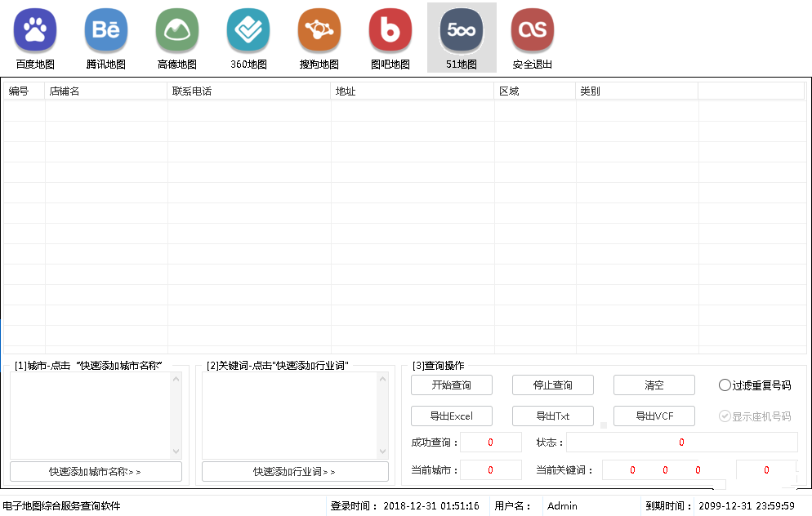Viewport: 812px width, 516px height.
Task: Select the 电子地图综合服务查询软件 status text
Action: [x=61, y=506]
